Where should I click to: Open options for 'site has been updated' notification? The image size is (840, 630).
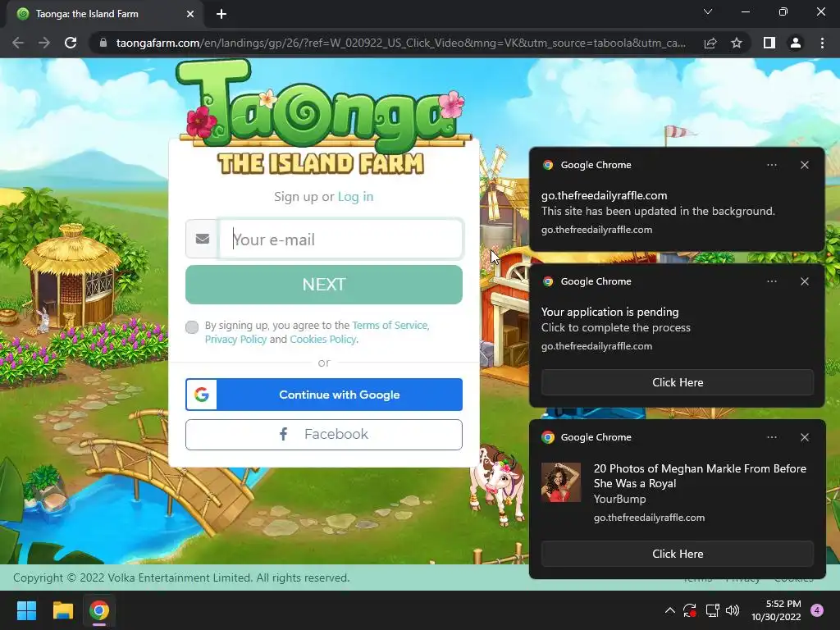771,165
